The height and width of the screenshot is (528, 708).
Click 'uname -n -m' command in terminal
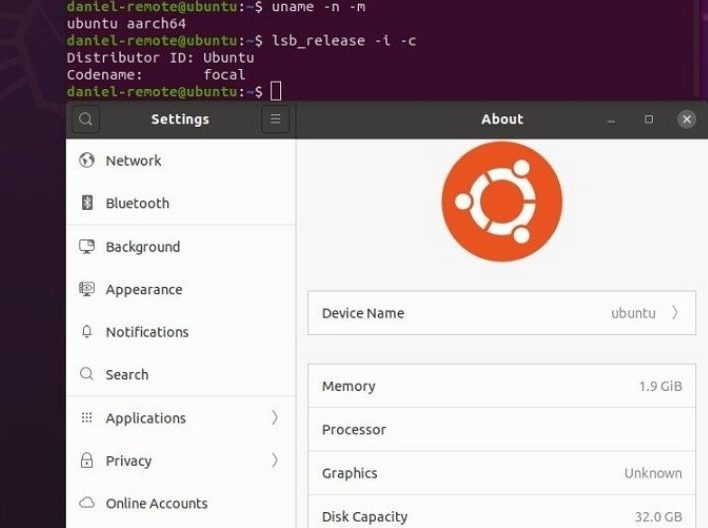tap(318, 7)
